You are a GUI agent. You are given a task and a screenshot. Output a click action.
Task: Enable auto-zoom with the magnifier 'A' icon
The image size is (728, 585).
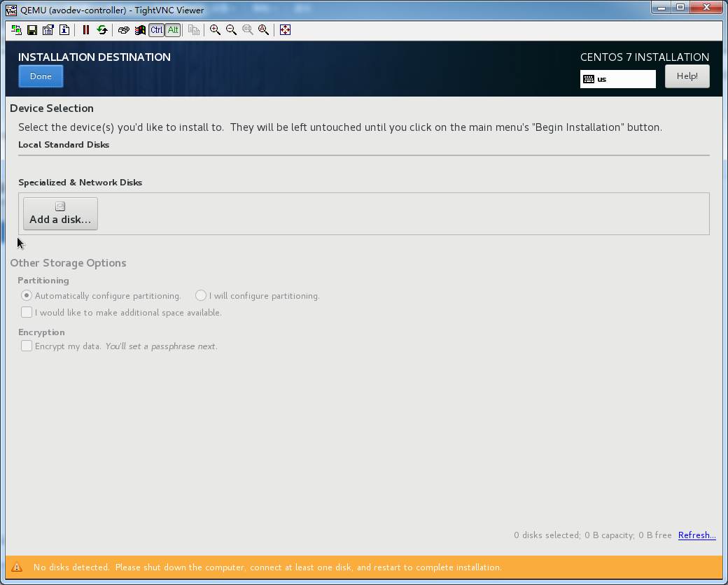click(x=263, y=30)
